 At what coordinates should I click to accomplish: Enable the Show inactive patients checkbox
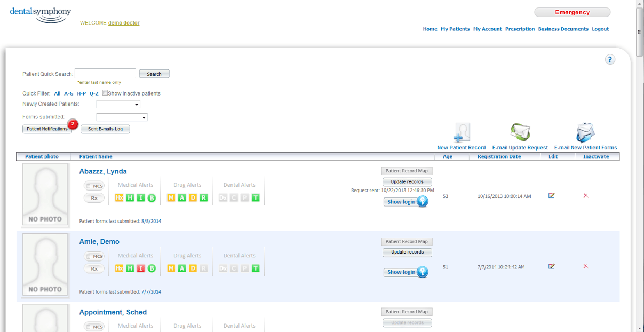[105, 92]
